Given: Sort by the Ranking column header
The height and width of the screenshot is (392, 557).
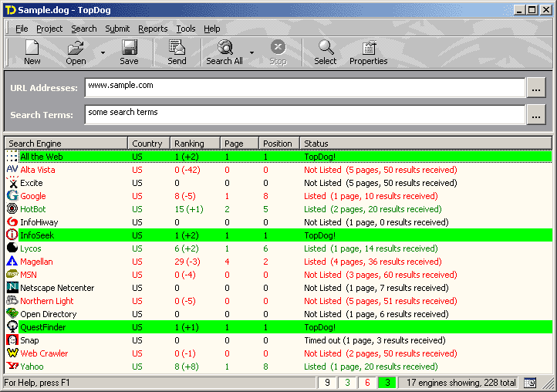Looking at the screenshot, I should (195, 144).
